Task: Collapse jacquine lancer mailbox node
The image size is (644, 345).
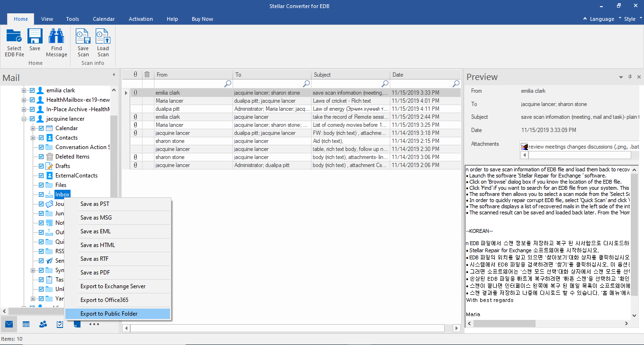Action: click(24, 119)
